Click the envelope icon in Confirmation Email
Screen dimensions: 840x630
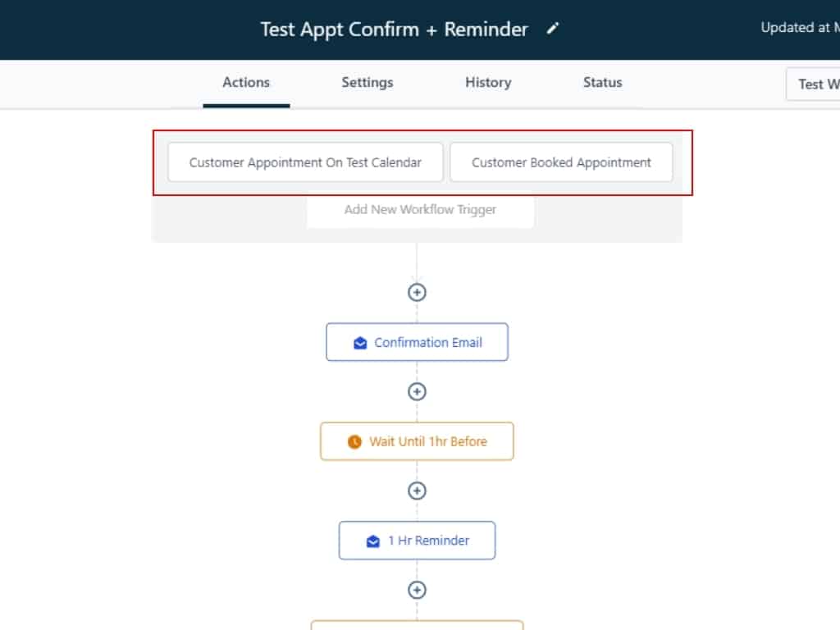coord(360,343)
